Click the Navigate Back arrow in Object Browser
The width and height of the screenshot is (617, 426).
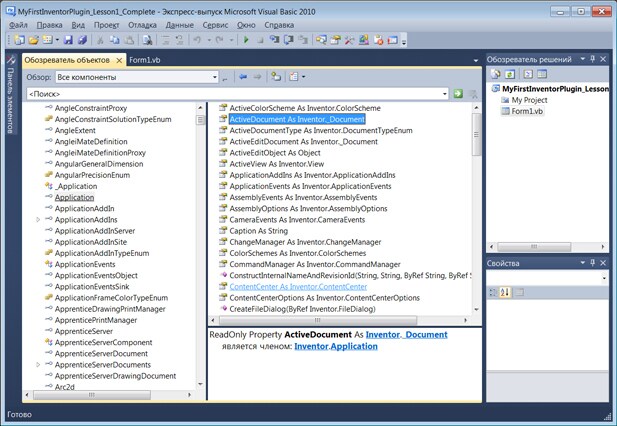[x=243, y=77]
